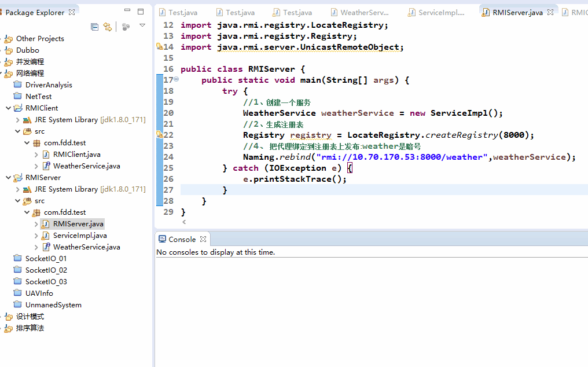Close the RMIServer.java editor tab
This screenshot has width=588, height=367.
pyautogui.click(x=550, y=12)
